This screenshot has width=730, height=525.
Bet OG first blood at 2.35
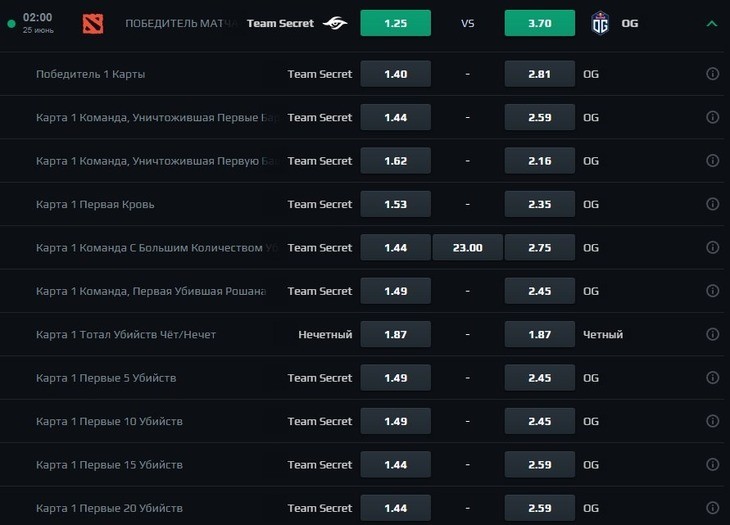[x=540, y=204]
